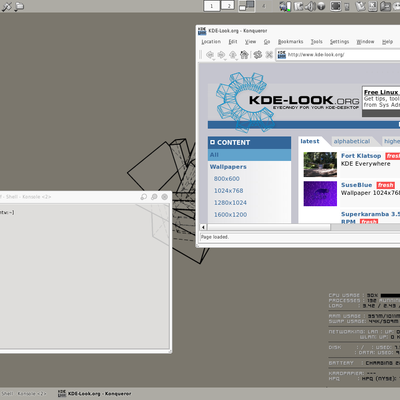Screen dimensions: 400x400
Task: Click the Stop loading icon in Konqueror
Action: tap(269, 55)
